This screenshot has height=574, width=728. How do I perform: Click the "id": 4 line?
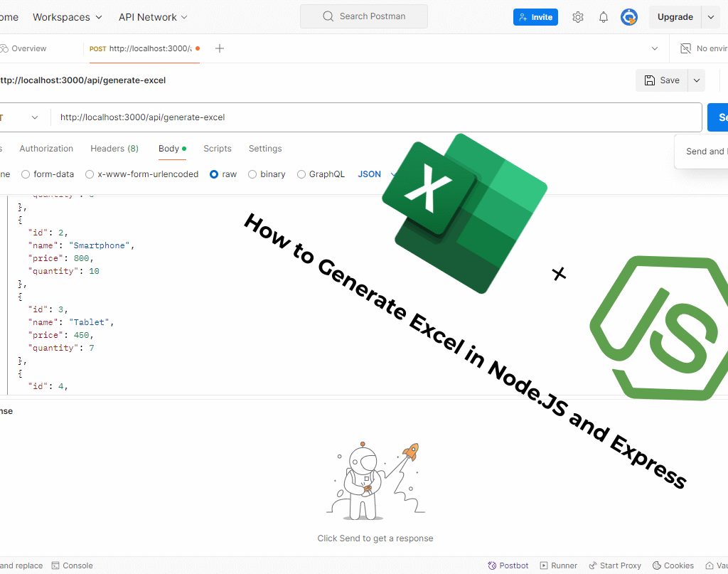point(48,386)
